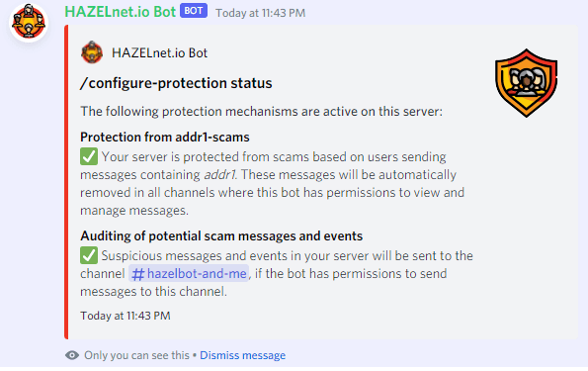The height and width of the screenshot is (371, 588).
Task: Click the embed author name HAZELnet.io Bot
Action: pos(159,53)
